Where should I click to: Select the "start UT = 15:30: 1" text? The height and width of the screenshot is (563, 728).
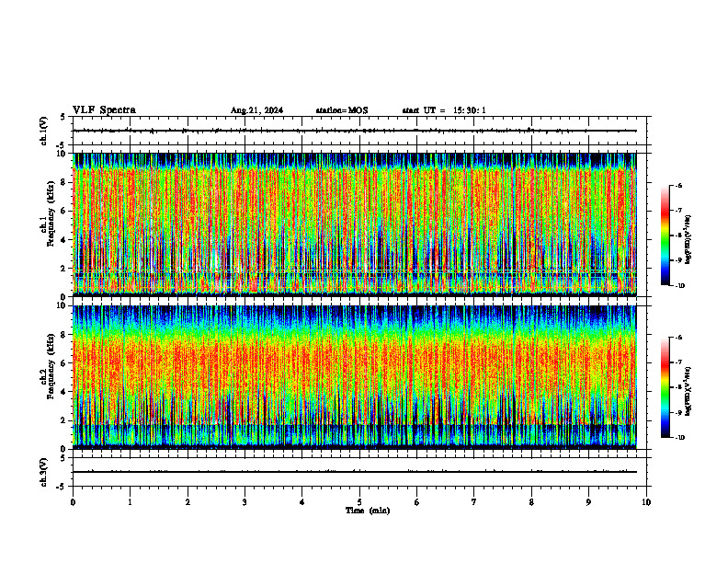[444, 110]
